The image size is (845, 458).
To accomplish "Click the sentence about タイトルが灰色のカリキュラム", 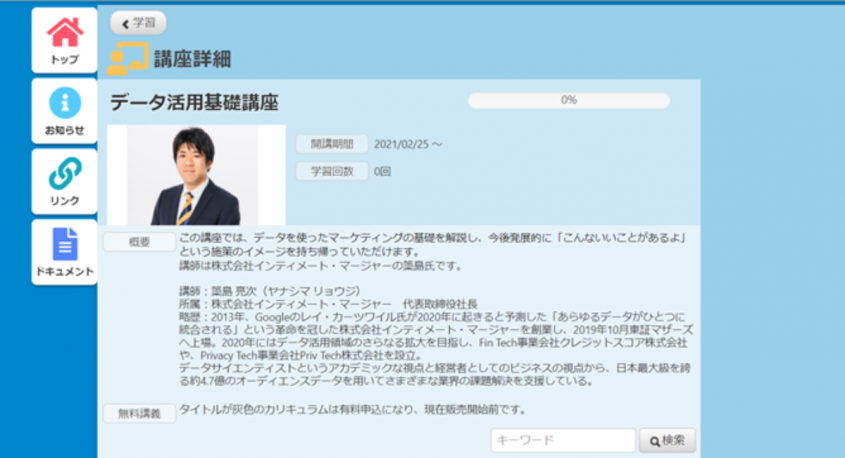I will [352, 410].
